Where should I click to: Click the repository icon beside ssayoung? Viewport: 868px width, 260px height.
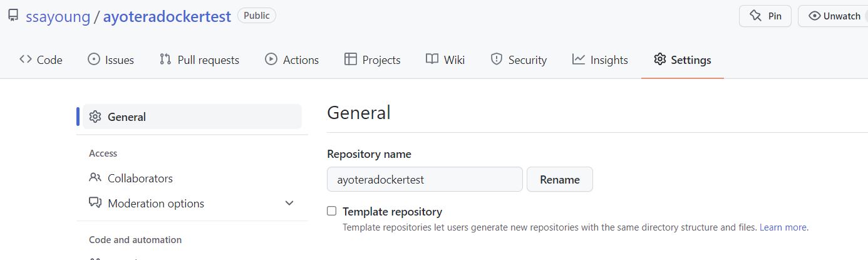[x=13, y=16]
